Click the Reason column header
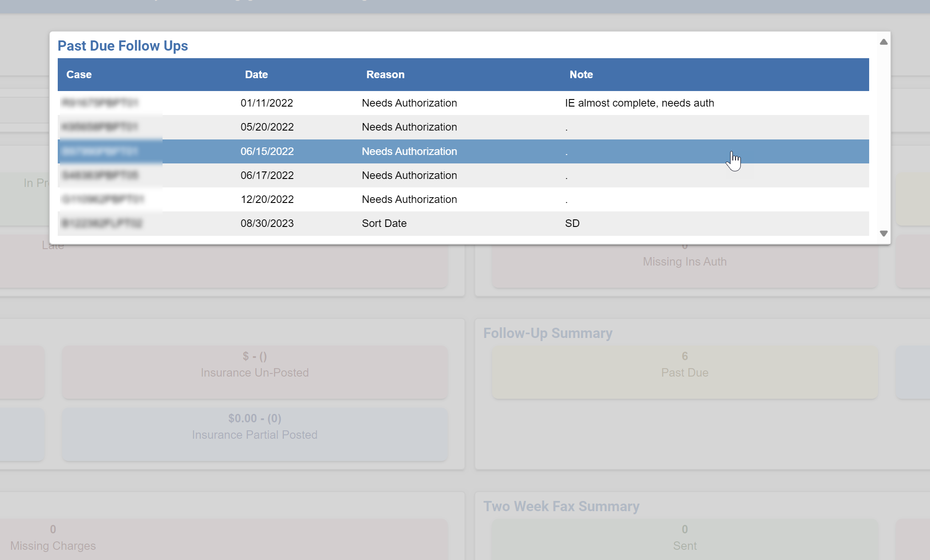Viewport: 930px width, 560px height. [x=385, y=74]
